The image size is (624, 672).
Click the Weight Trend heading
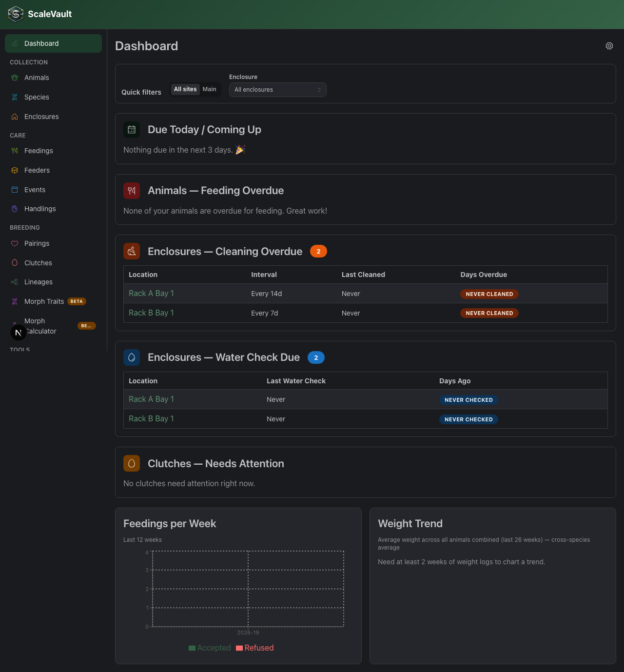(x=410, y=524)
